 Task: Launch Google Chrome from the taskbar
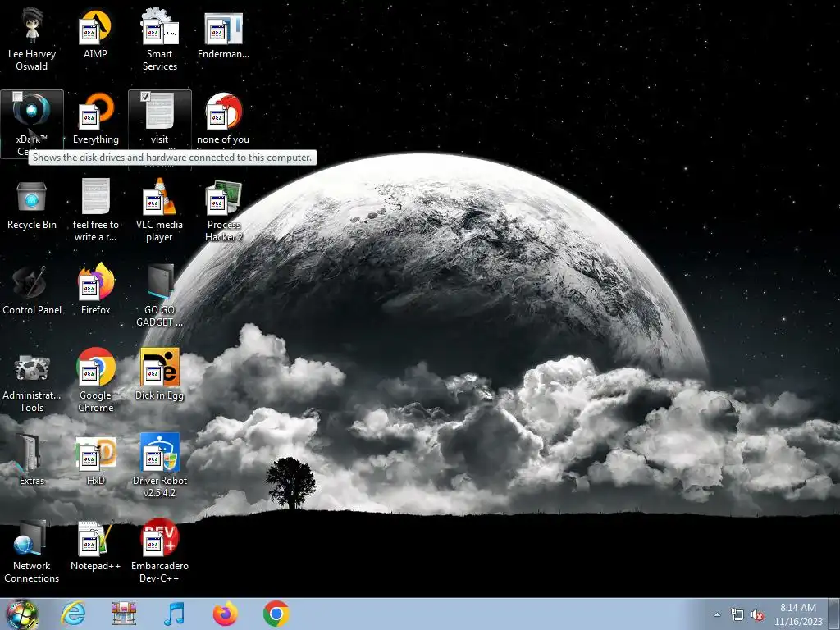coord(276,614)
